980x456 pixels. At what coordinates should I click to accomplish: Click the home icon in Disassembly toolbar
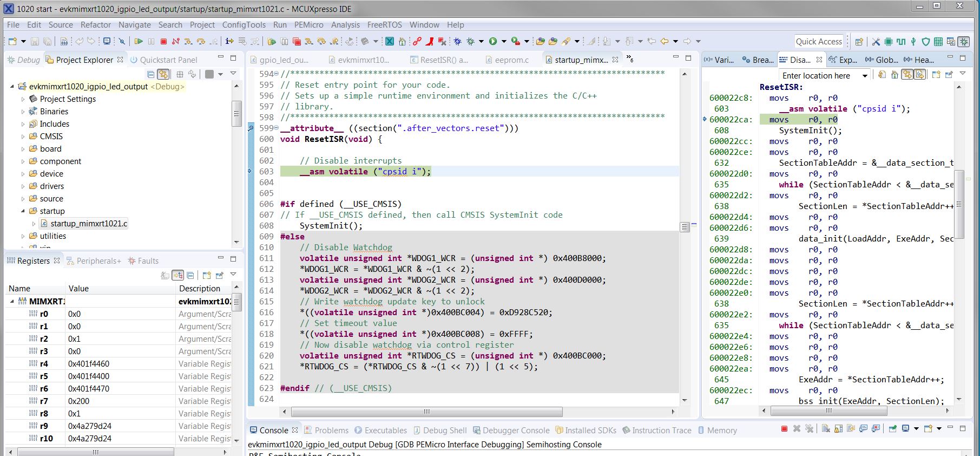[895, 75]
